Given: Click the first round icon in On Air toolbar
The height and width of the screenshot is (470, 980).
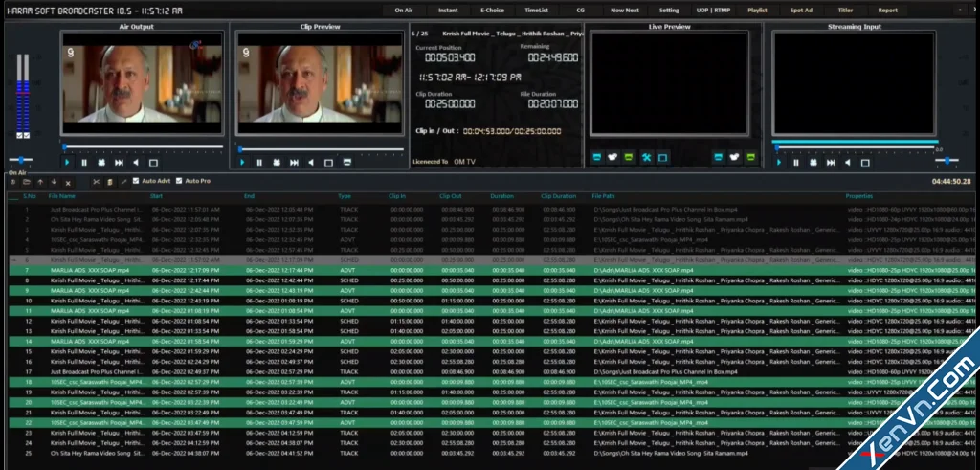Looking at the screenshot, I should point(13,182).
